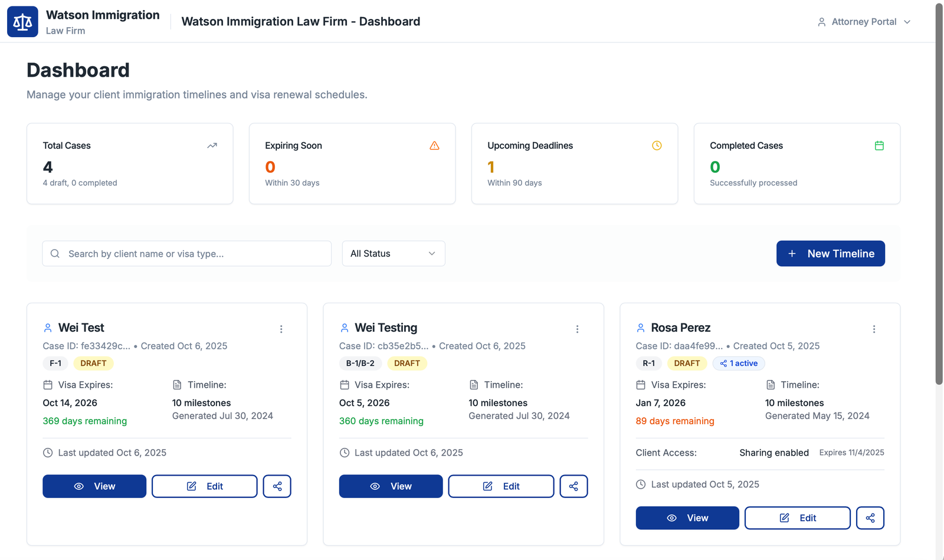Click share icon on Wei Testing card
The image size is (944, 560).
[x=573, y=486]
